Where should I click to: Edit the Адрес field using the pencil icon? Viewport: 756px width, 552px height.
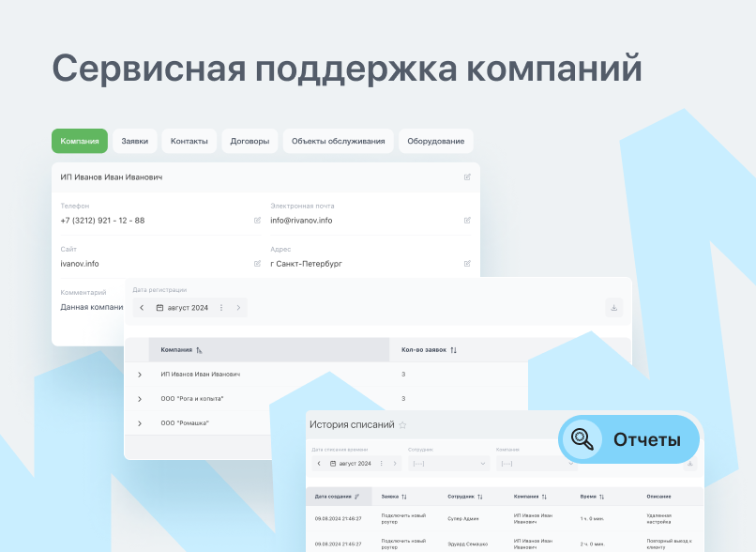tap(466, 263)
